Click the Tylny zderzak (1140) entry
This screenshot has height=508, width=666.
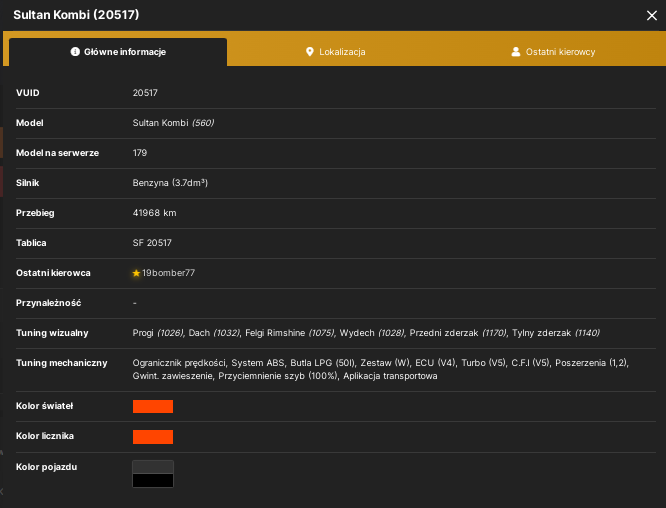point(556,333)
